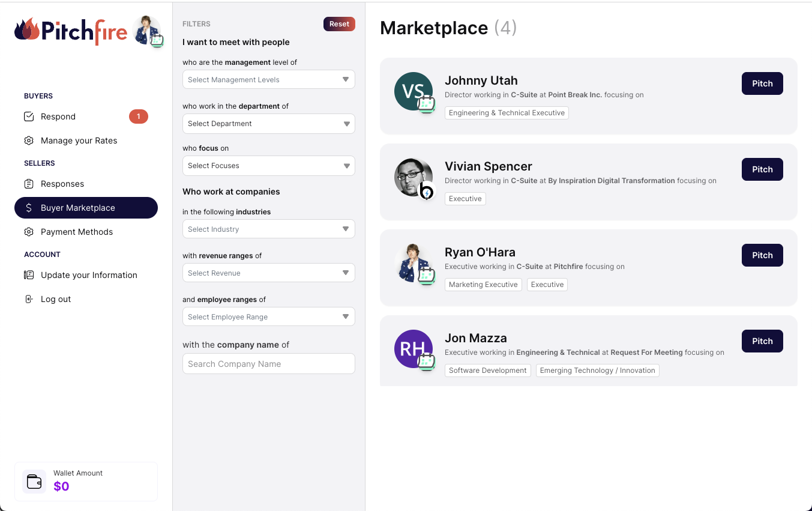This screenshot has height=511, width=812.
Task: Click the dollar icon on Buyer Marketplace
Action: coord(29,208)
